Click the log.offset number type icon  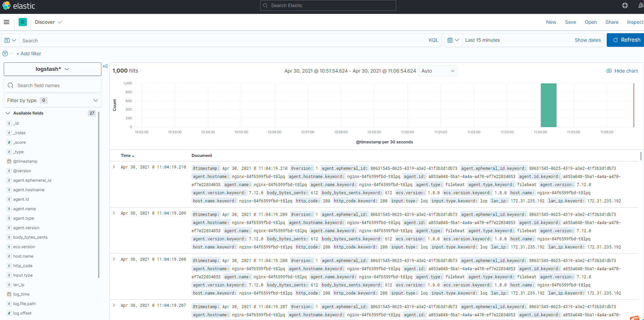pos(9,313)
